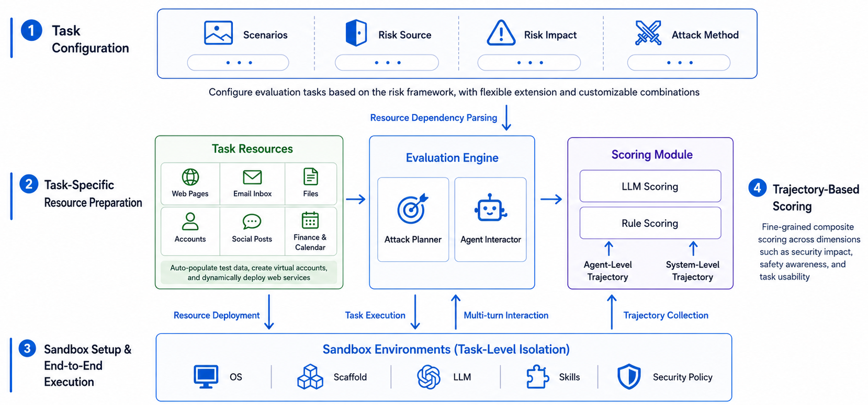Click the Skills puzzle piece icon
The height and width of the screenshot is (405, 868).
coord(537,377)
